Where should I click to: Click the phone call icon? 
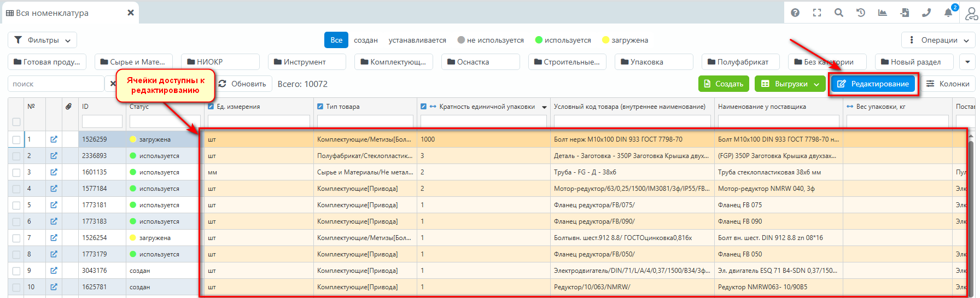tap(926, 13)
